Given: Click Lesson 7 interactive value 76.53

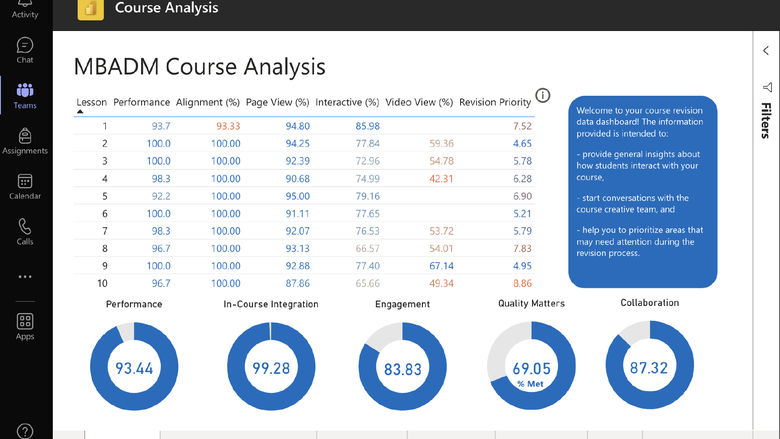Looking at the screenshot, I should click(x=368, y=231).
